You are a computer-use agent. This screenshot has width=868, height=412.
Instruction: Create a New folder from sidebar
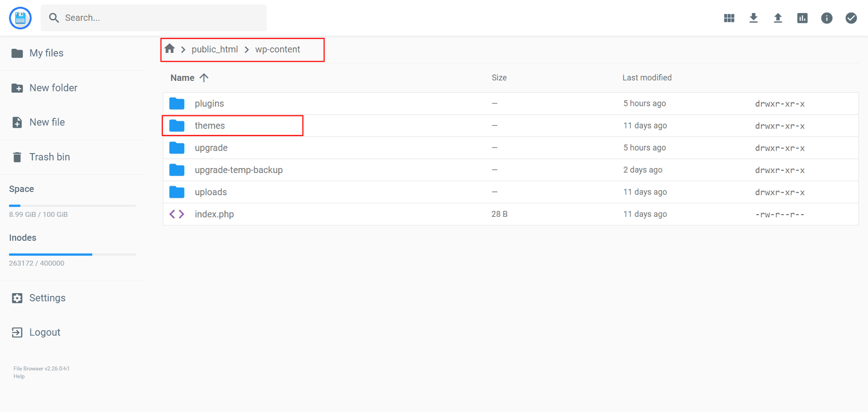click(x=53, y=88)
